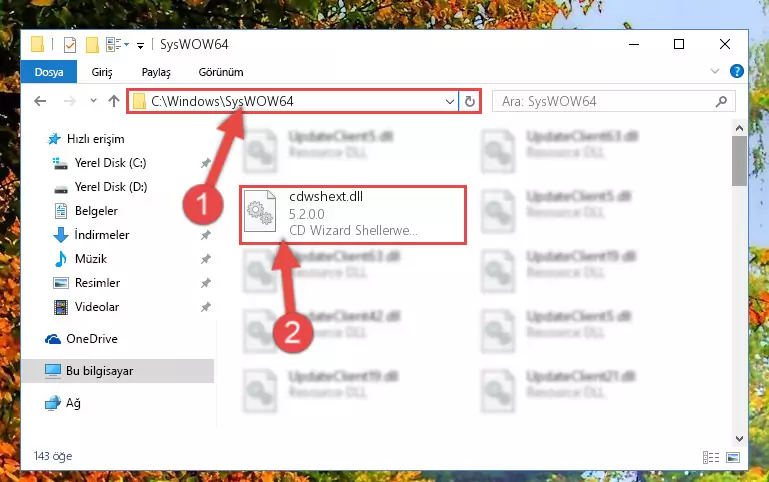Click the search magnifier icon

point(721,101)
